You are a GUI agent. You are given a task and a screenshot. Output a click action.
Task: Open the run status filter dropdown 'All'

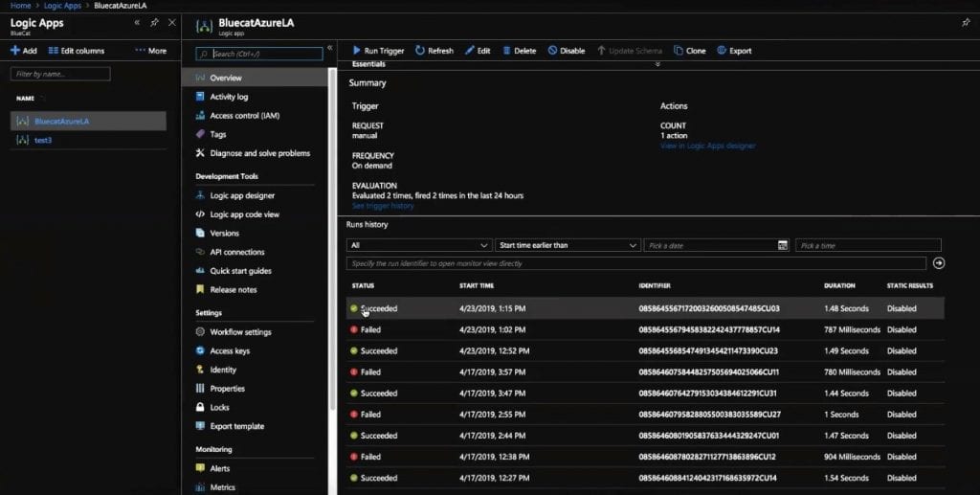418,246
